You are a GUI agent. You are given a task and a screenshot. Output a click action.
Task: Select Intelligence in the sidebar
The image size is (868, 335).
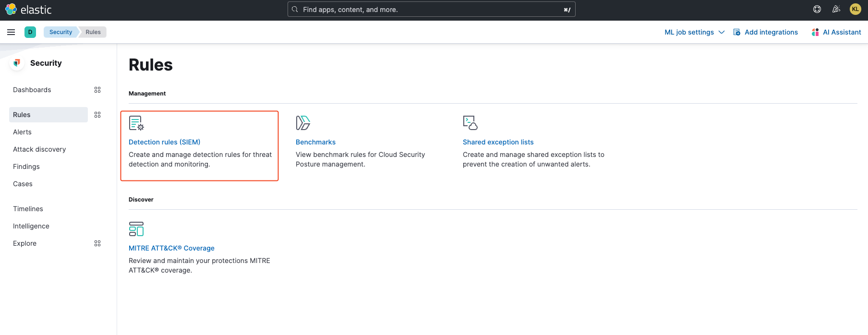coord(31,226)
